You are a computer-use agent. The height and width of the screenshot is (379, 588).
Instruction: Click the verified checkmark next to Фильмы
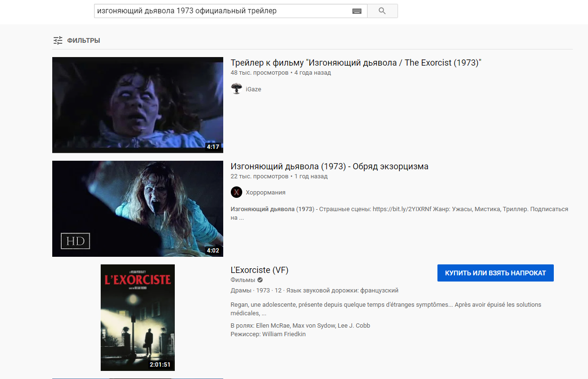[260, 280]
